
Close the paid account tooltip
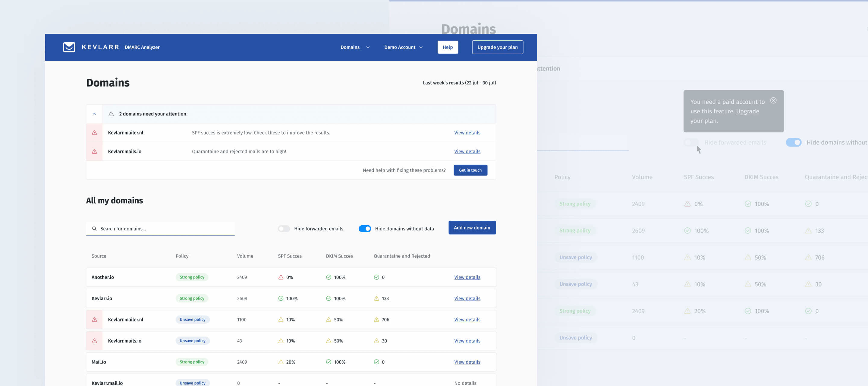click(x=773, y=100)
